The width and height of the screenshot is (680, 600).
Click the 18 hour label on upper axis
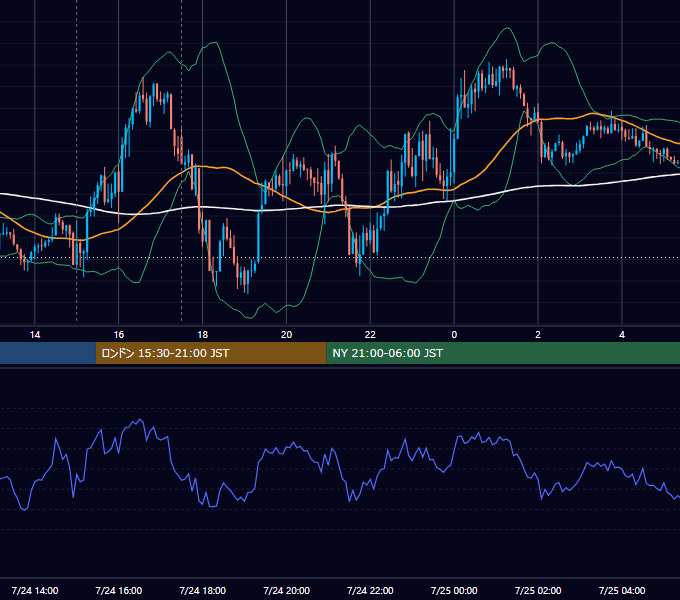203,335
